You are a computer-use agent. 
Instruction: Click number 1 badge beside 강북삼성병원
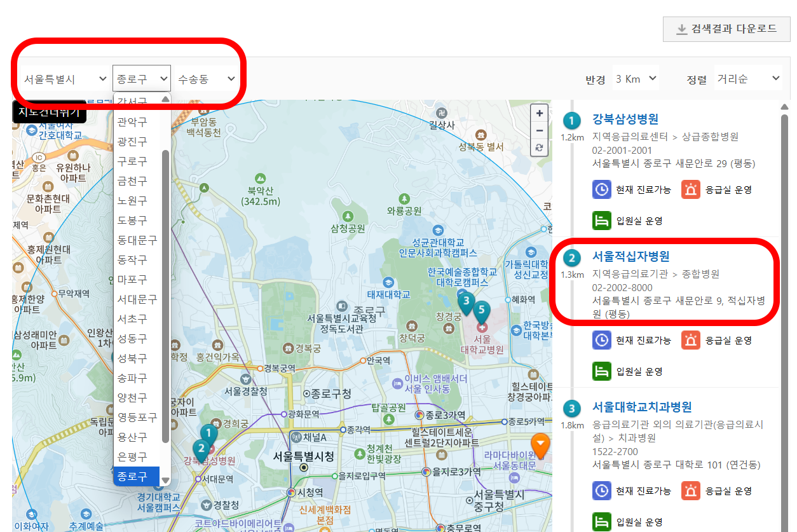pyautogui.click(x=572, y=120)
